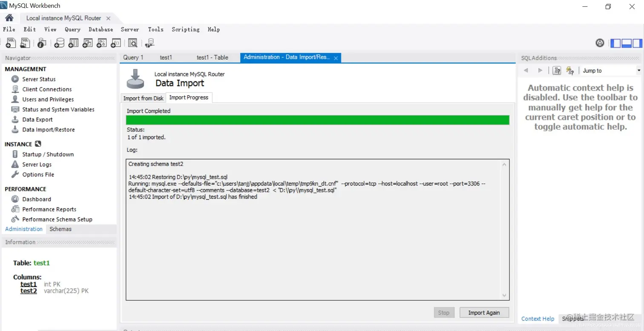644x331 pixels.
Task: Open the search table data icon
Action: (132, 43)
